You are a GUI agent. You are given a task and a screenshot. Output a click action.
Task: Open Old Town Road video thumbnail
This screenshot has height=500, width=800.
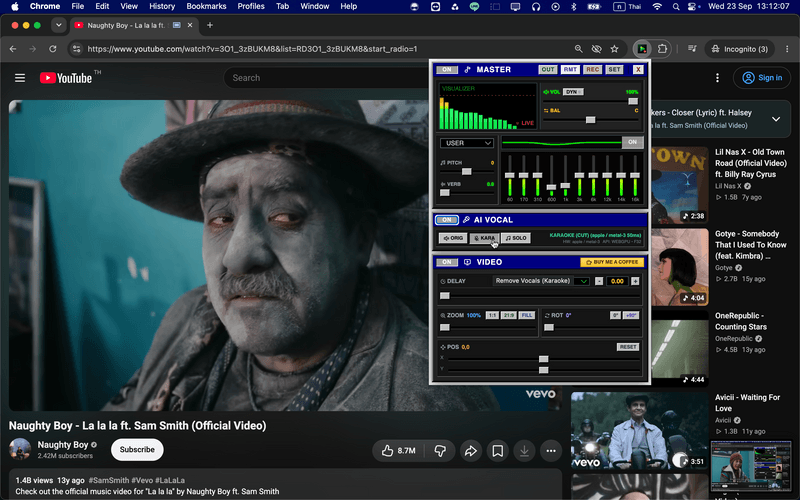[x=680, y=185]
